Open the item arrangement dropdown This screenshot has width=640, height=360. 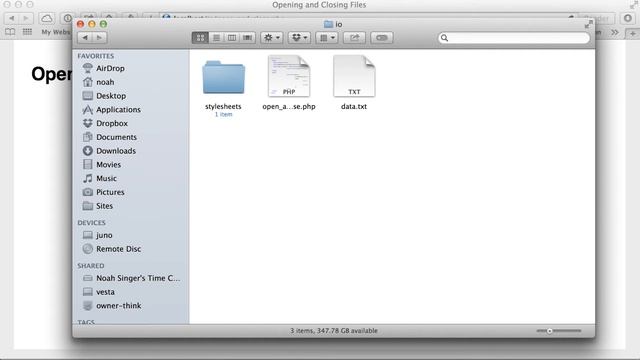[x=327, y=38]
